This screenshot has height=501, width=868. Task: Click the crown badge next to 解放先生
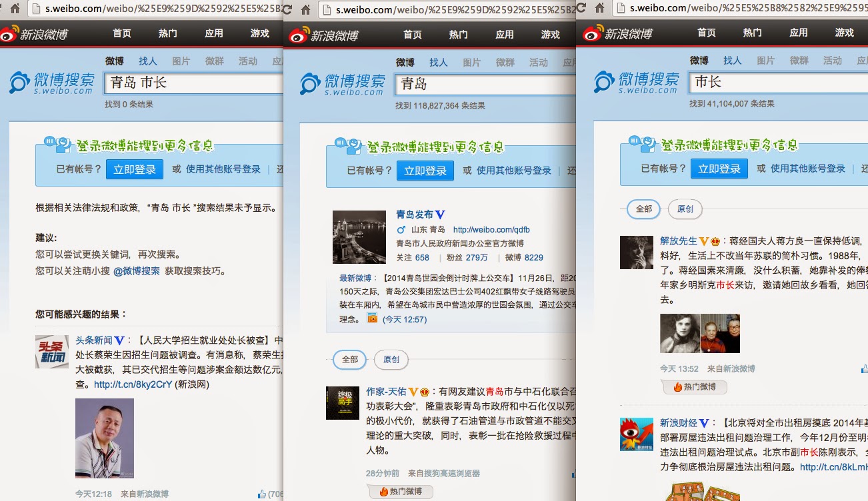point(715,241)
